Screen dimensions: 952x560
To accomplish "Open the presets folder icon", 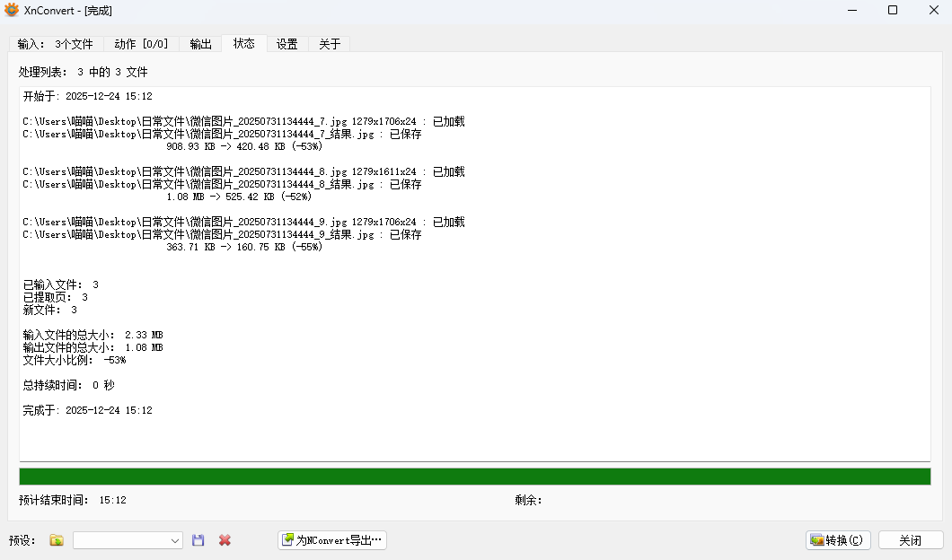I will [56, 539].
